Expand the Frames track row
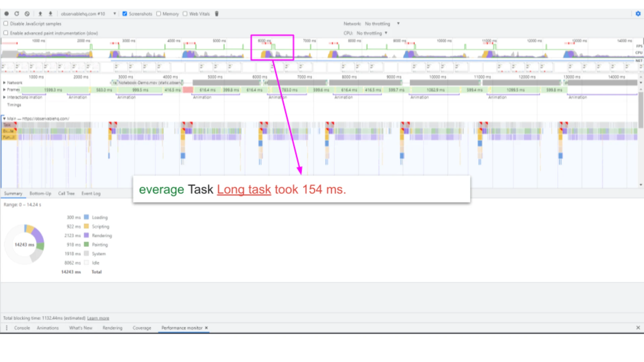This screenshot has width=644, height=362. tap(4, 89)
